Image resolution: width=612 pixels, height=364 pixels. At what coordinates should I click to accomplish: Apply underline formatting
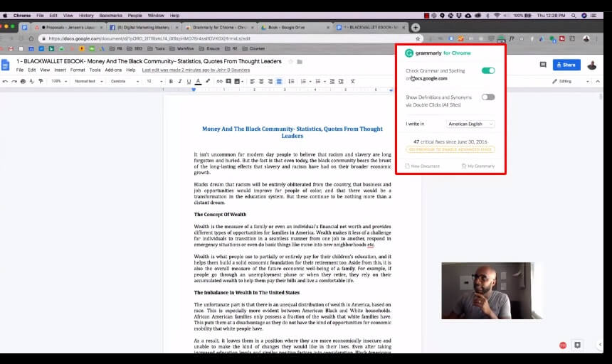coord(189,82)
